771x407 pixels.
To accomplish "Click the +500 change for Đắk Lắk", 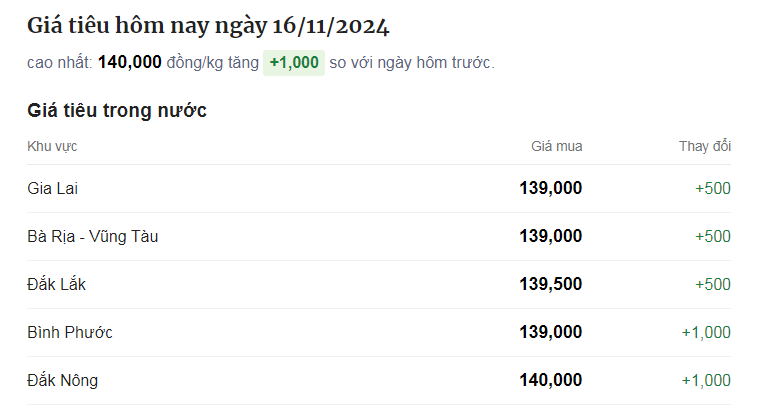I will 713,284.
